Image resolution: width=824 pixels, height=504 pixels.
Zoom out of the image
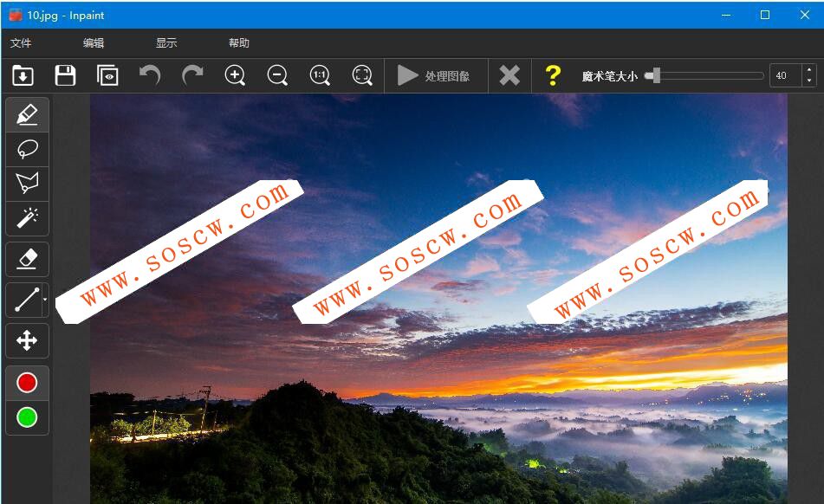point(277,75)
